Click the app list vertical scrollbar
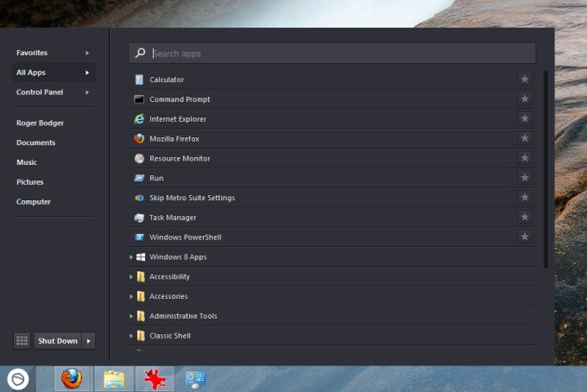The image size is (587, 392). (546, 169)
